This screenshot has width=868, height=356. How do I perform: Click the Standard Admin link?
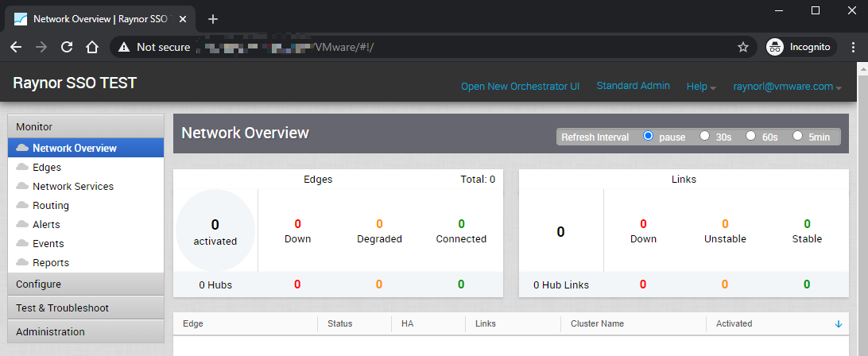[x=634, y=86]
